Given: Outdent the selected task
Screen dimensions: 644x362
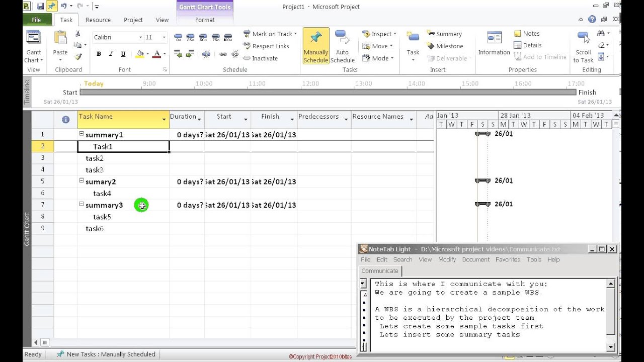Looking at the screenshot, I should 178,53.
